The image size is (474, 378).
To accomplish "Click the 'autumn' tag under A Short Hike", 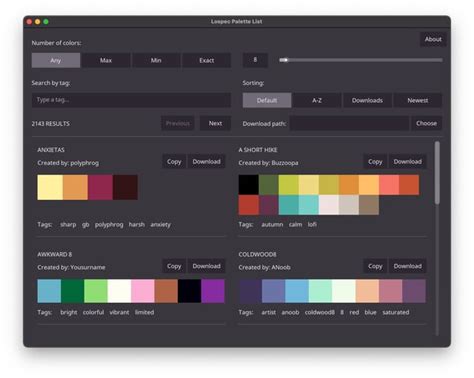I will tap(272, 225).
